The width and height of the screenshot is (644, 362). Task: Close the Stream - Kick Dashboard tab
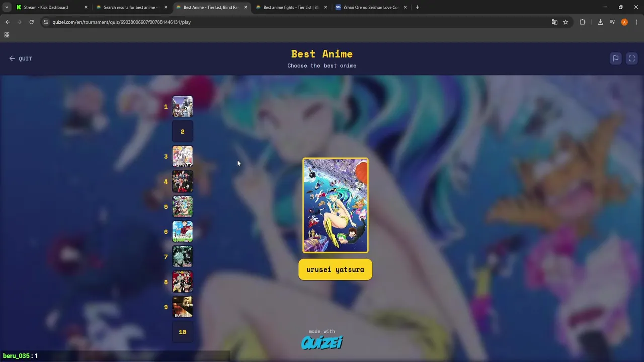(86, 7)
